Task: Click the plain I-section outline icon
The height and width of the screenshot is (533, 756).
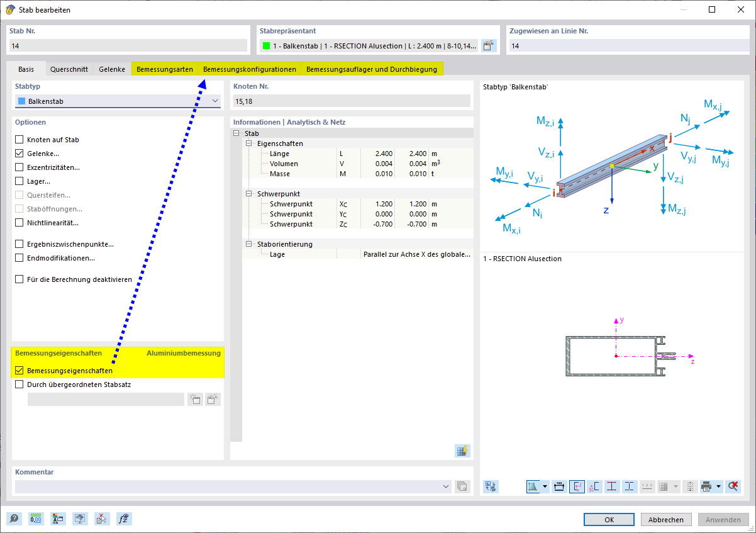Action: click(x=630, y=486)
